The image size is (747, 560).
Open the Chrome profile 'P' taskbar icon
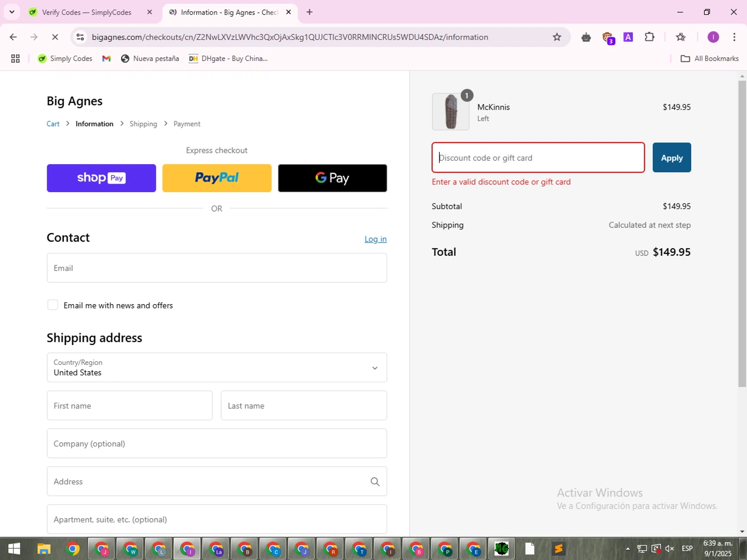pos(445,549)
